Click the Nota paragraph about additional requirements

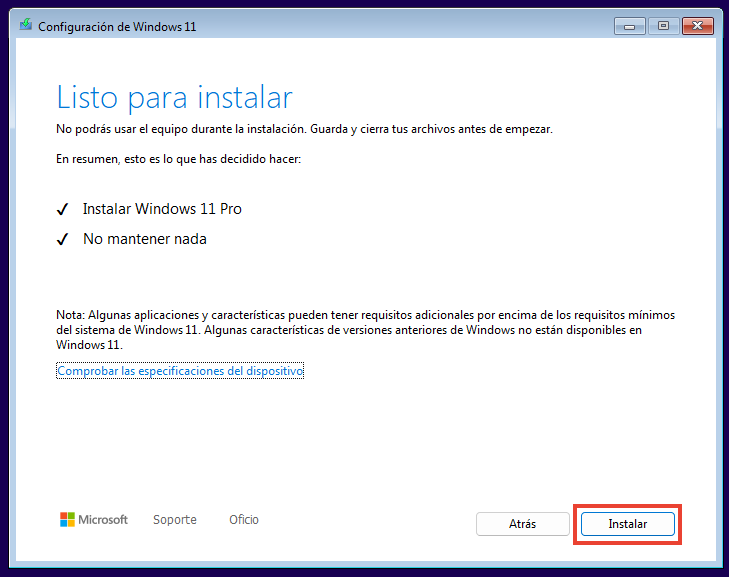[x=365, y=329]
